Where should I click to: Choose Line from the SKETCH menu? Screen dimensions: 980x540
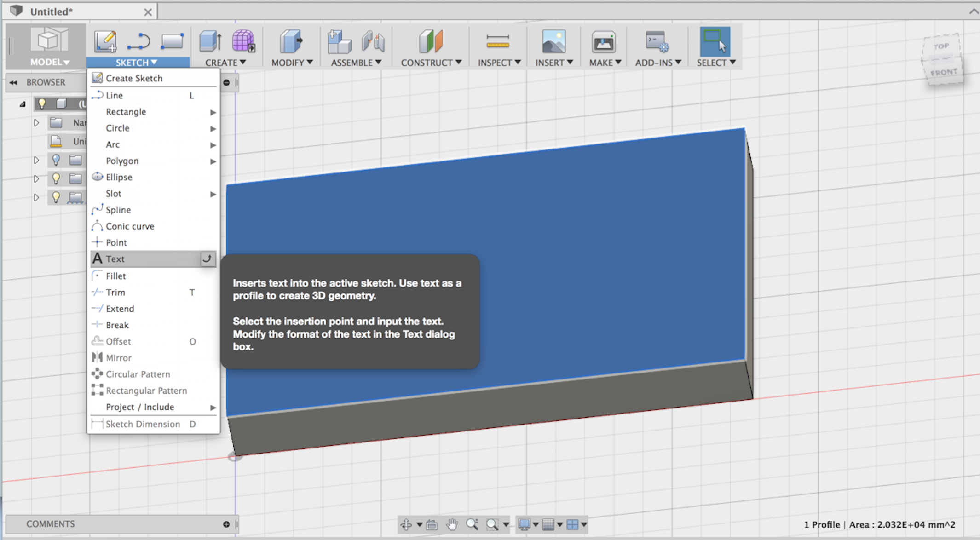point(153,95)
